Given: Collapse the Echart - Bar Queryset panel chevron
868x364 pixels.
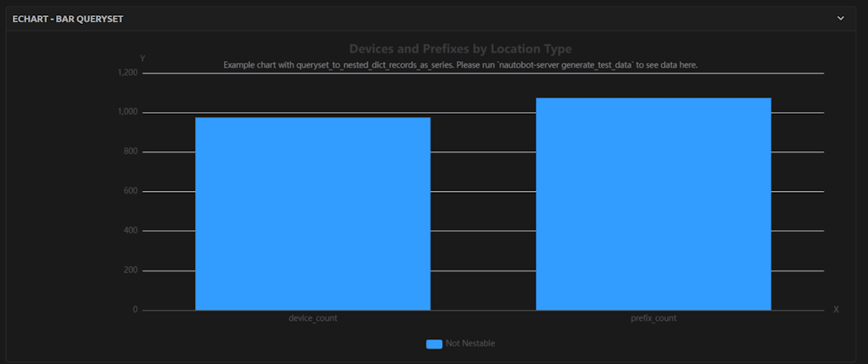Looking at the screenshot, I should click(x=840, y=18).
